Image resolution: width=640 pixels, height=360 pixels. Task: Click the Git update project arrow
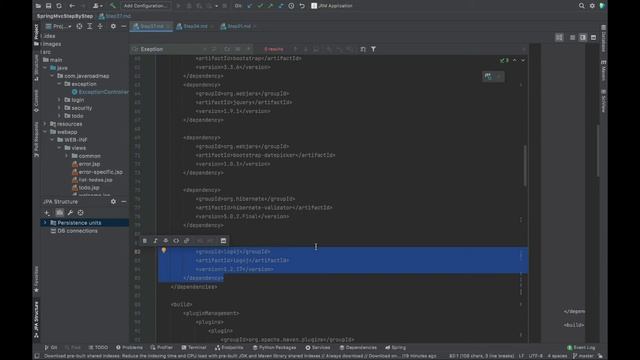(250, 6)
